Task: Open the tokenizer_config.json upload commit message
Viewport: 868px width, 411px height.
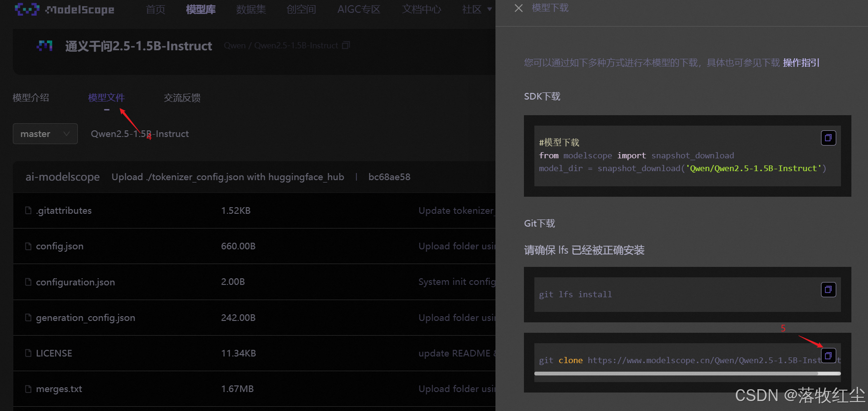Action: (x=228, y=177)
